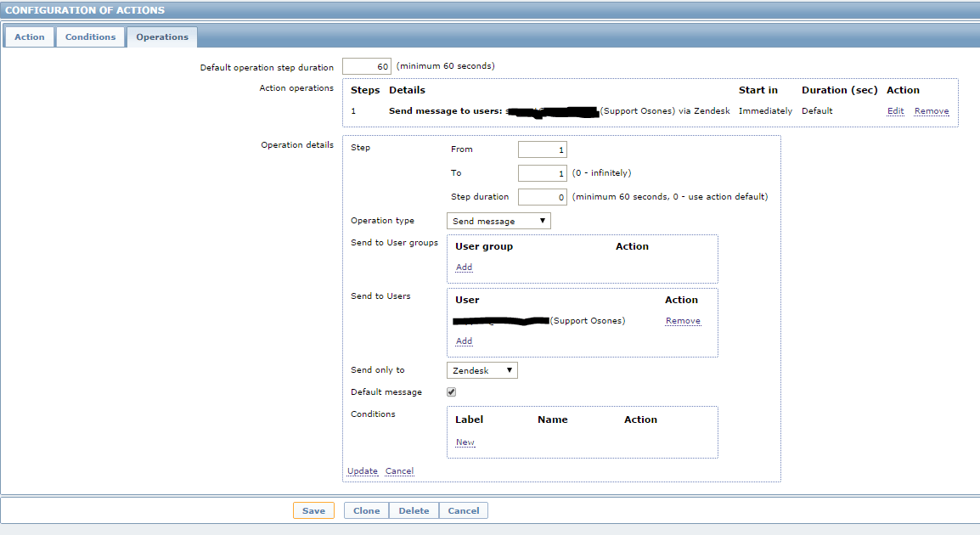Open the Operation type dropdown
This screenshot has height=535, width=980.
(x=498, y=220)
